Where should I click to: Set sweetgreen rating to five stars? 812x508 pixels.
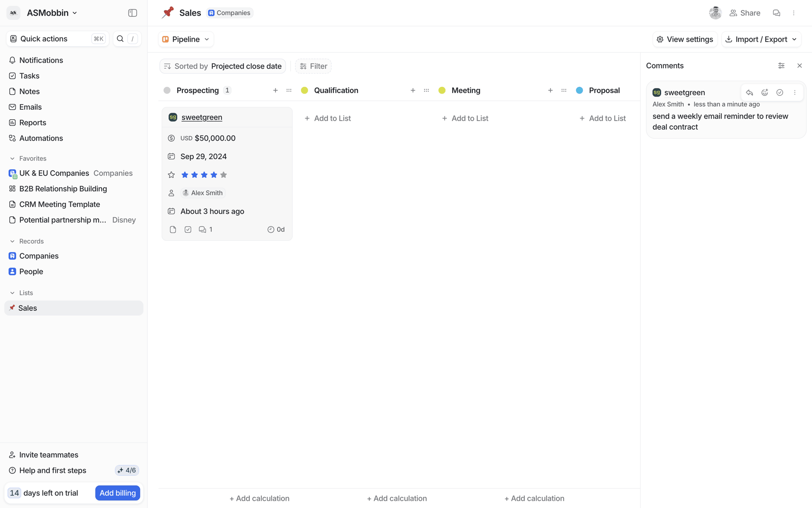(224, 175)
